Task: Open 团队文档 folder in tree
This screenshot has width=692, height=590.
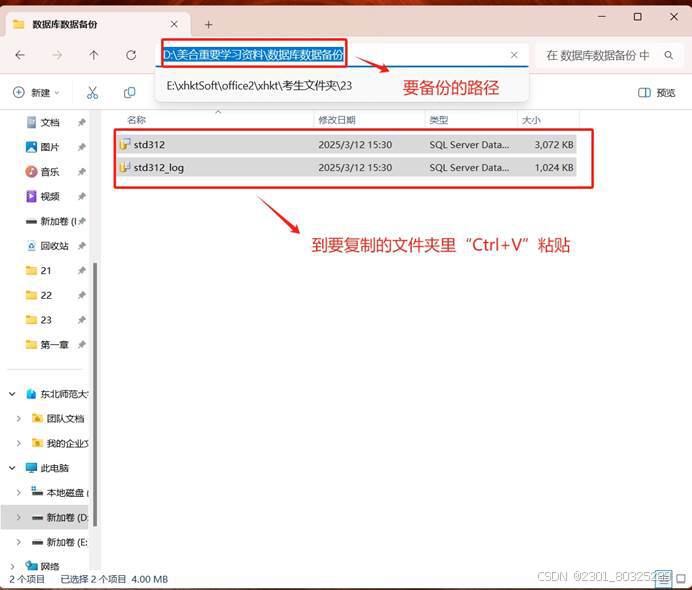Action: coord(58,418)
